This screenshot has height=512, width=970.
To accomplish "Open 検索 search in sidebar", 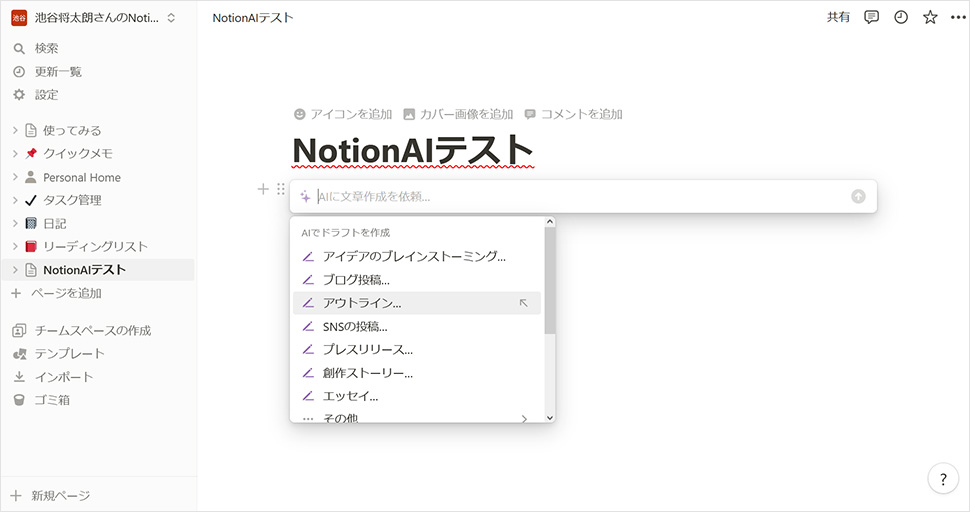I will tap(46, 48).
